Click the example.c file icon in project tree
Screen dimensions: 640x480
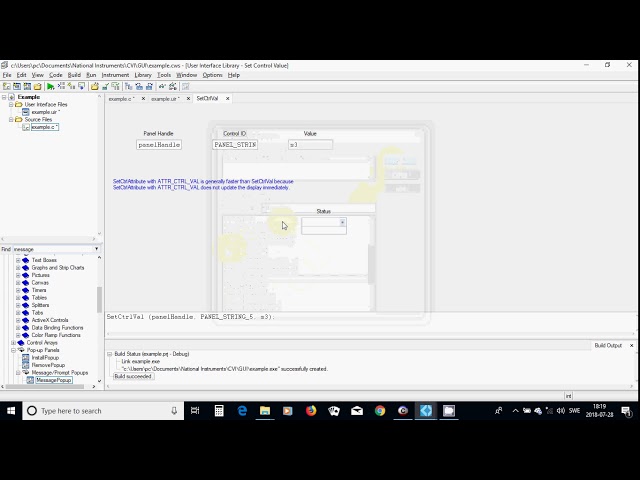26,127
